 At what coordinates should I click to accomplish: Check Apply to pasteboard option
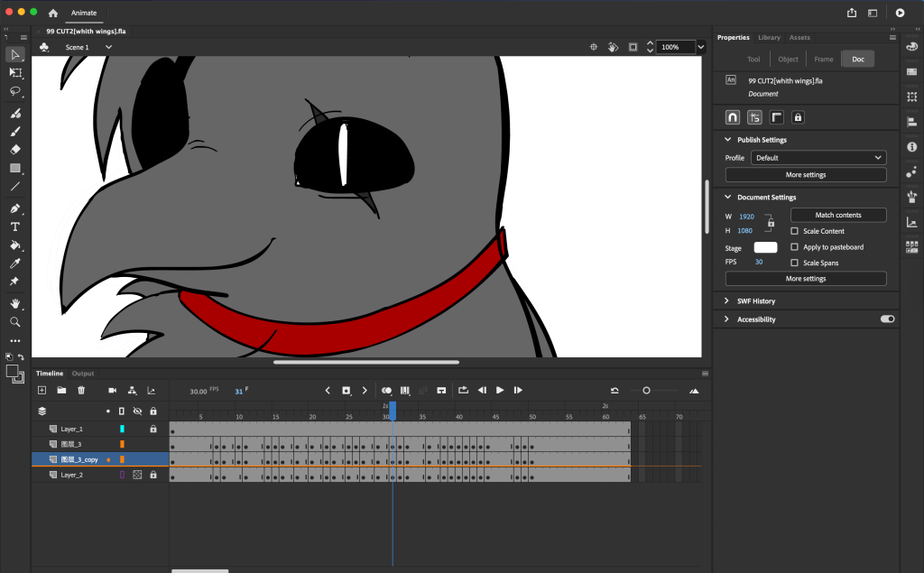794,247
